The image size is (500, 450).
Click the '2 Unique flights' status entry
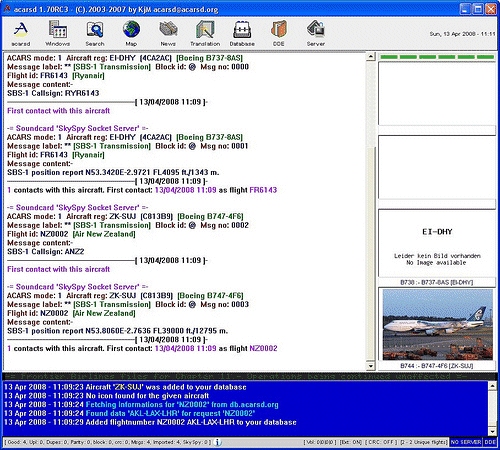423,442
